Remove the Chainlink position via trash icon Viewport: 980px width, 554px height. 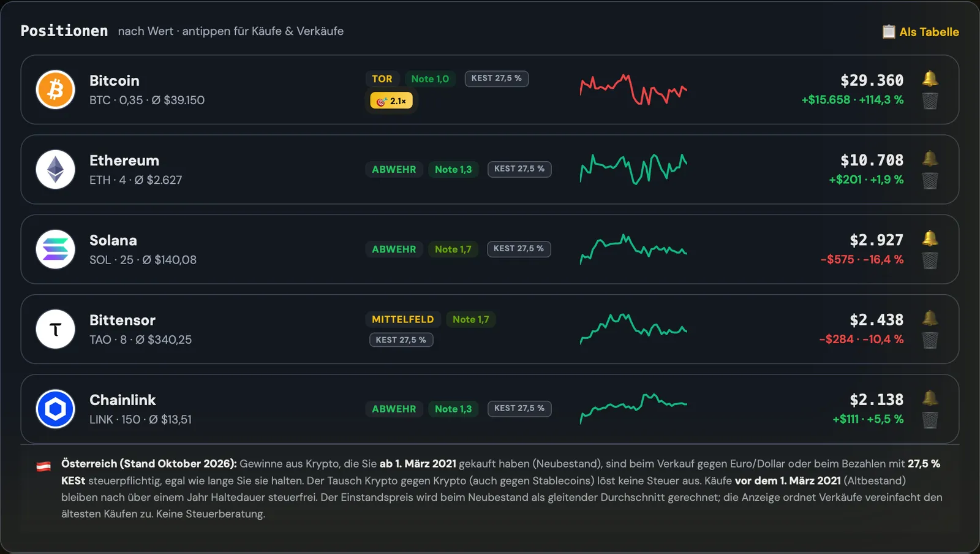pyautogui.click(x=930, y=420)
